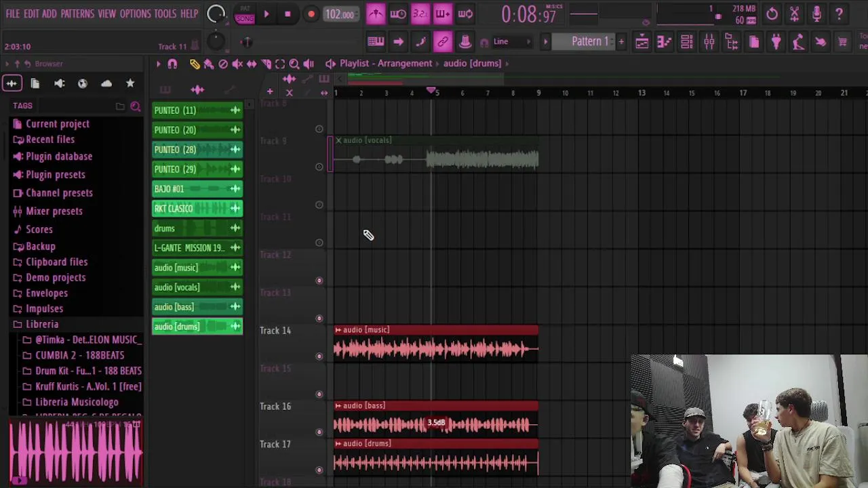
Task: Toggle typing keyboard to piano
Action: (x=376, y=42)
